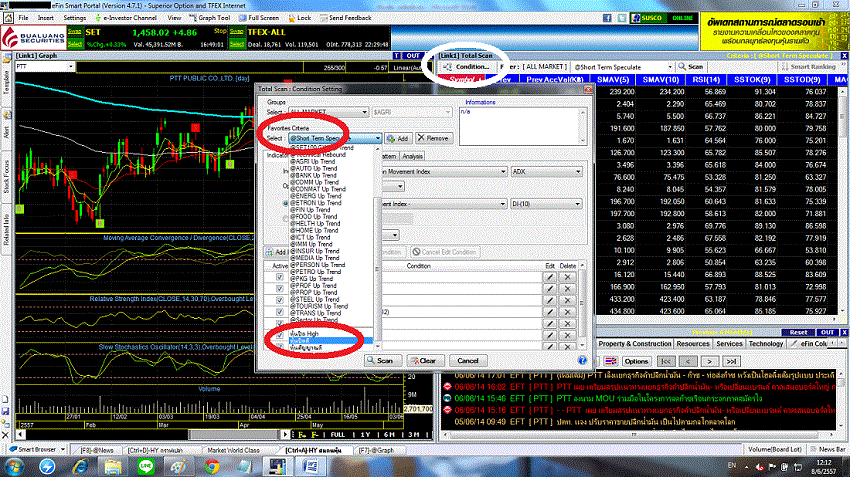
Task: Click delete X in fourth condition row
Action: [568, 312]
